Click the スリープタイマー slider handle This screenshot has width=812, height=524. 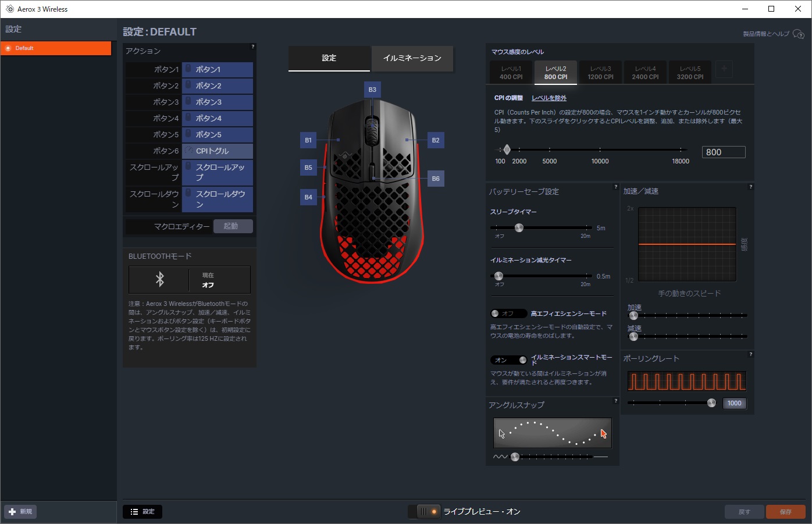tap(519, 228)
